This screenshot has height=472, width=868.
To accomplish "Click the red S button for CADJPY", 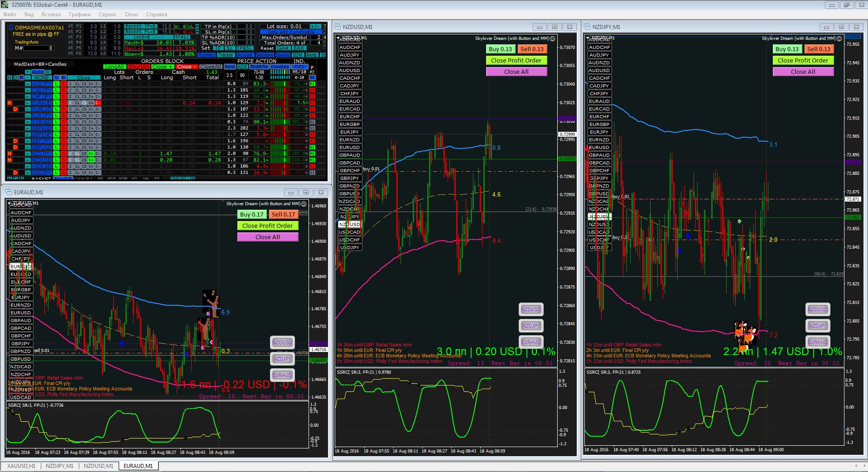I will (63, 90).
